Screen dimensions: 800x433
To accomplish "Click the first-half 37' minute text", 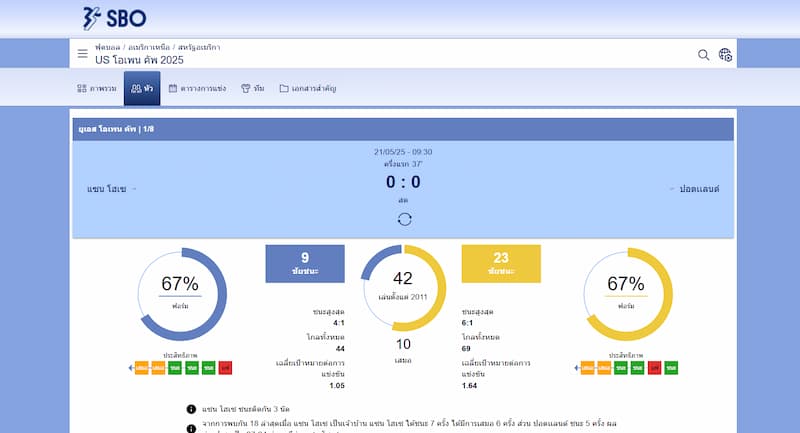I will (403, 164).
